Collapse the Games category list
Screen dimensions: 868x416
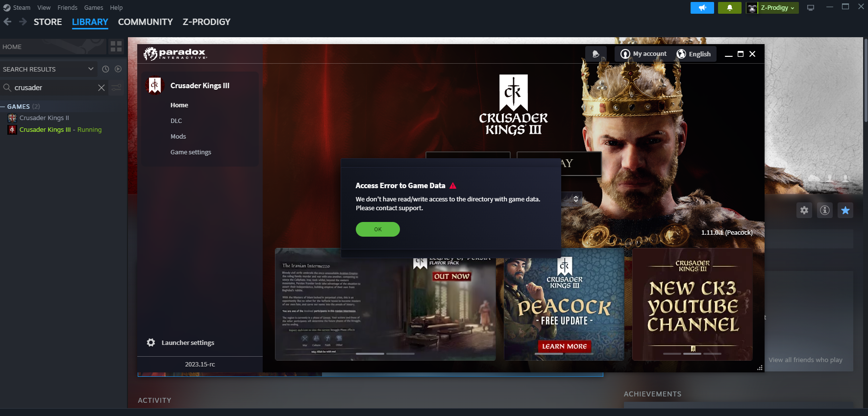click(3, 106)
